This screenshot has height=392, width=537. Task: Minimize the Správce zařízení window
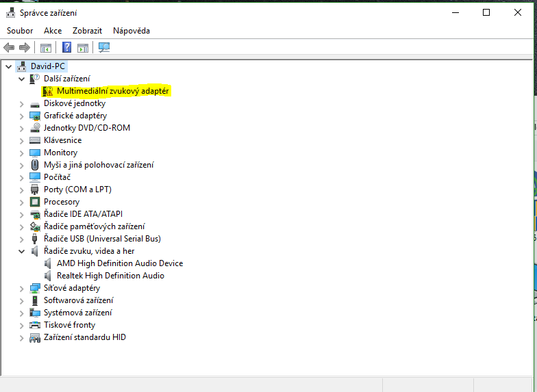[455, 12]
